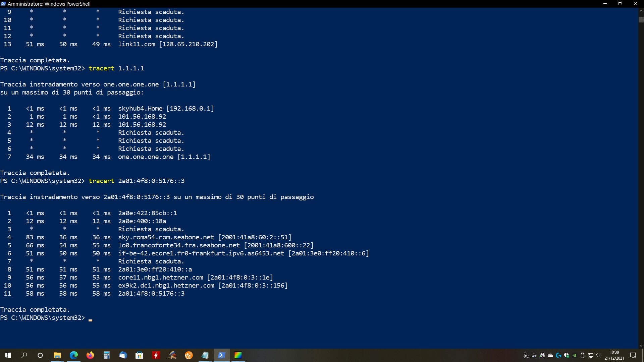
Task: Click the taskbar search magnifier icon
Action: point(24,355)
